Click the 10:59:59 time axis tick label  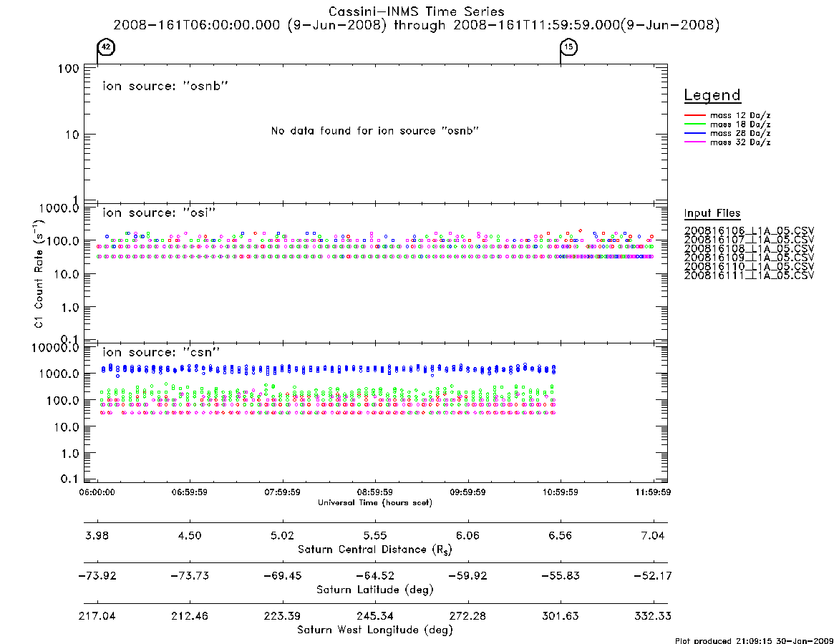560,492
